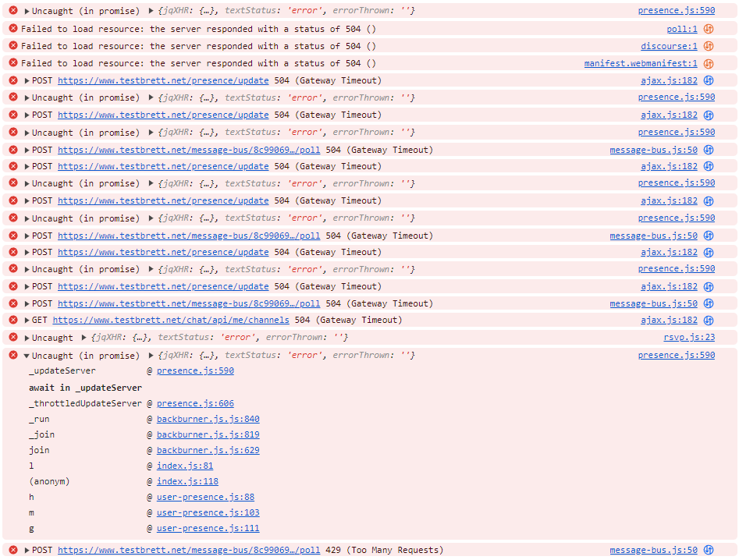Open the presence.js:606 stack frame link
The width and height of the screenshot is (739, 560).
(x=195, y=404)
